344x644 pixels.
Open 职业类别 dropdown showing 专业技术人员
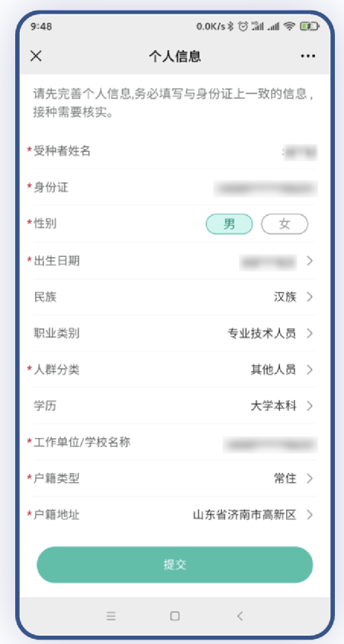[175, 333]
